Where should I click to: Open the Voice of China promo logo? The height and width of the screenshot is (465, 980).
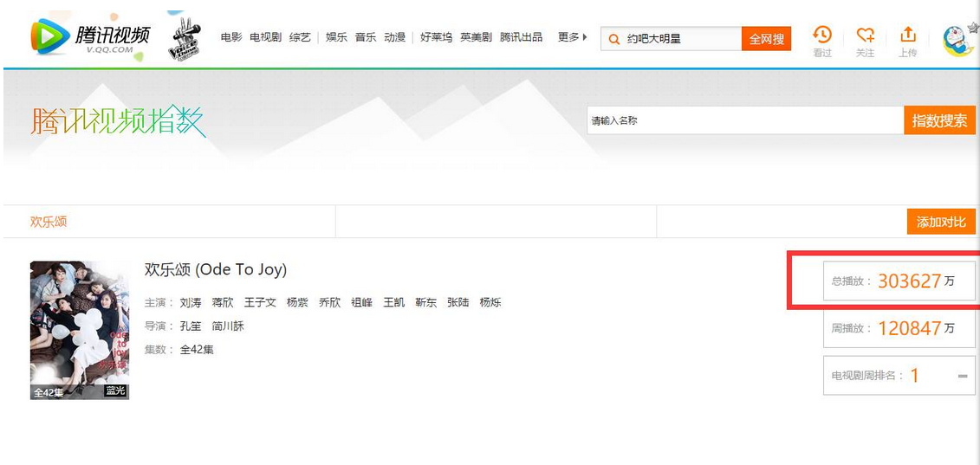[184, 38]
